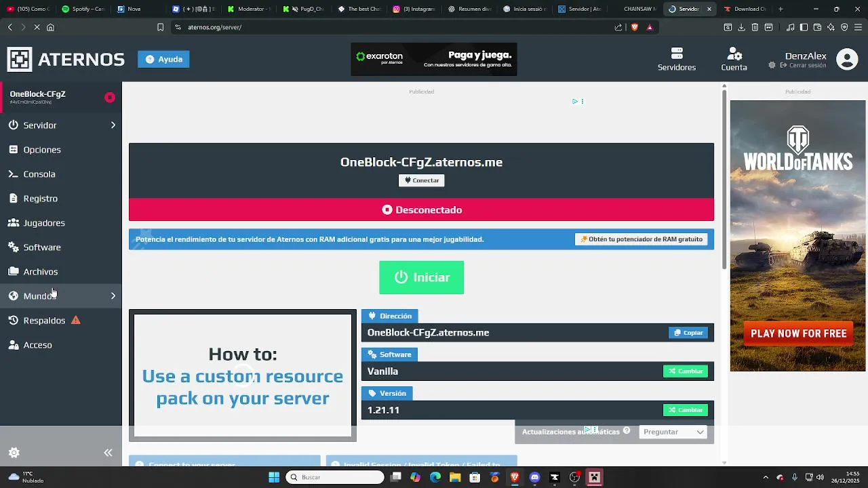This screenshot has height=488, width=868.
Task: Click the browser home button
Action: 50,27
